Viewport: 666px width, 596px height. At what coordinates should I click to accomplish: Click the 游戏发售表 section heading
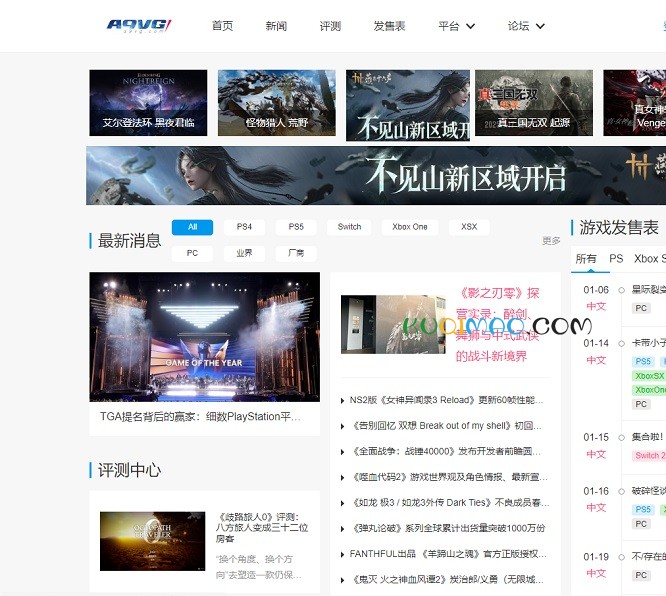coord(619,228)
